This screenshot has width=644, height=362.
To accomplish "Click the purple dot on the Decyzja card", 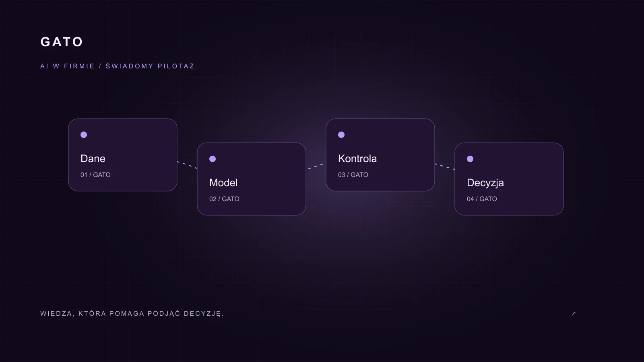I will (470, 159).
